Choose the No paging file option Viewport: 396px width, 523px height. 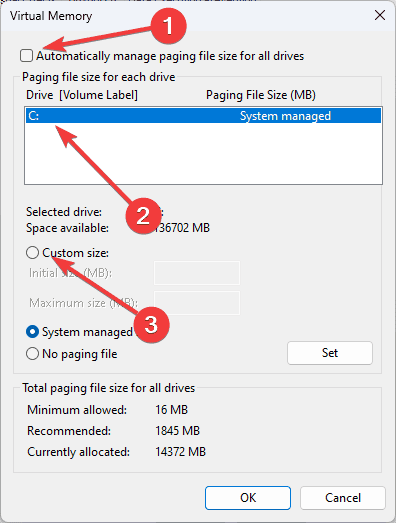(32, 354)
